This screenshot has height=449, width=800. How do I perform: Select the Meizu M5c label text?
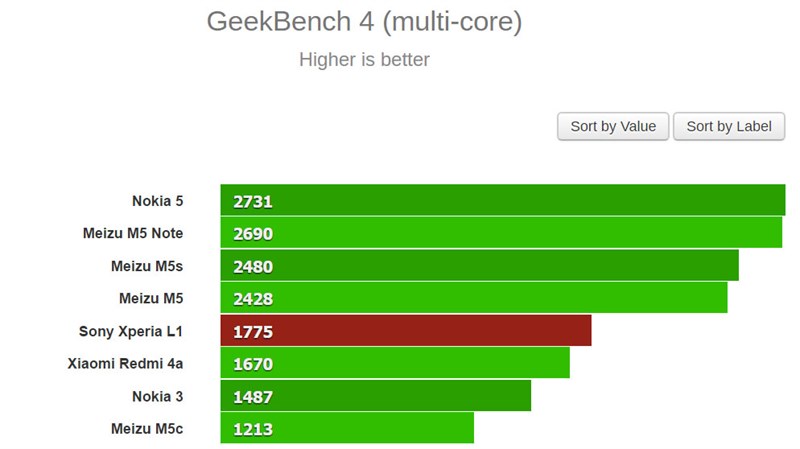tap(147, 428)
